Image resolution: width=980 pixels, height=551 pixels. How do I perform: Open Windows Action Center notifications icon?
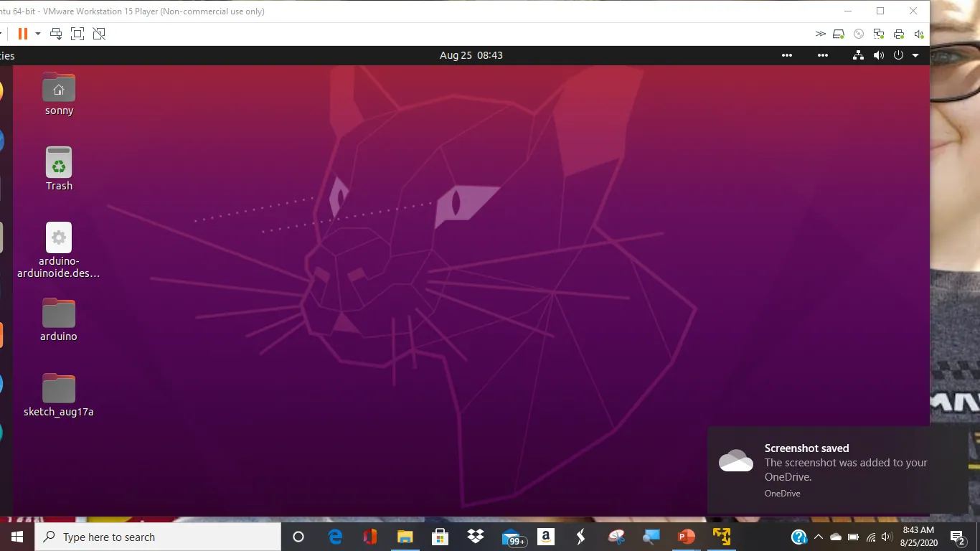(x=957, y=537)
